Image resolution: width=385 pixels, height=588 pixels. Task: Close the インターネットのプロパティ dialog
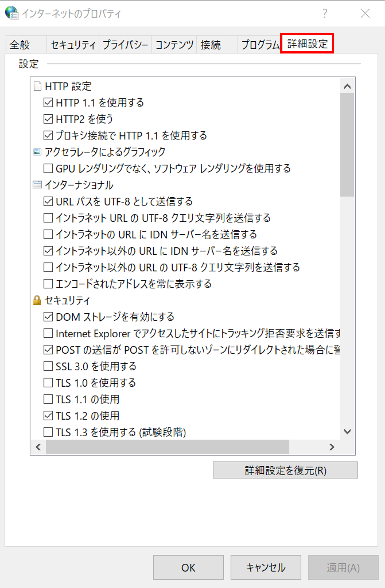tap(365, 13)
